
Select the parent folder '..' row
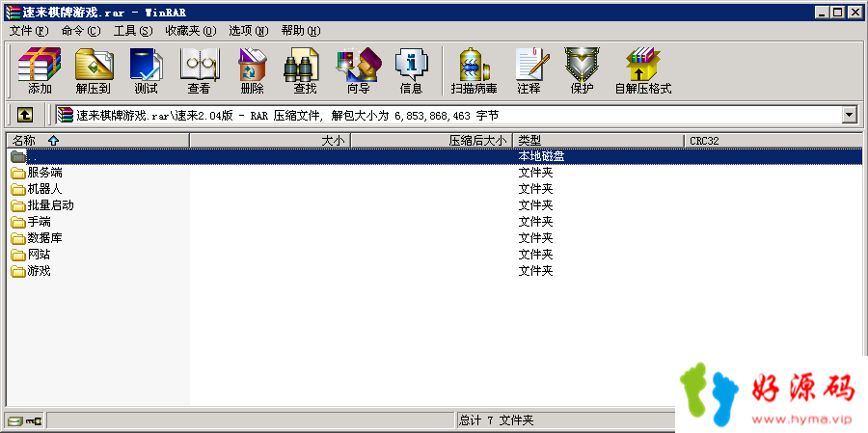click(x=434, y=156)
